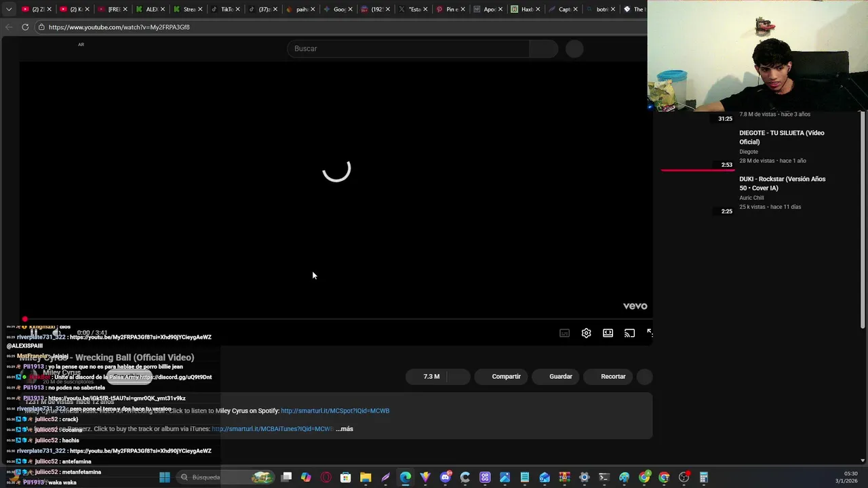Open the Auric Chill channel name

click(x=751, y=198)
